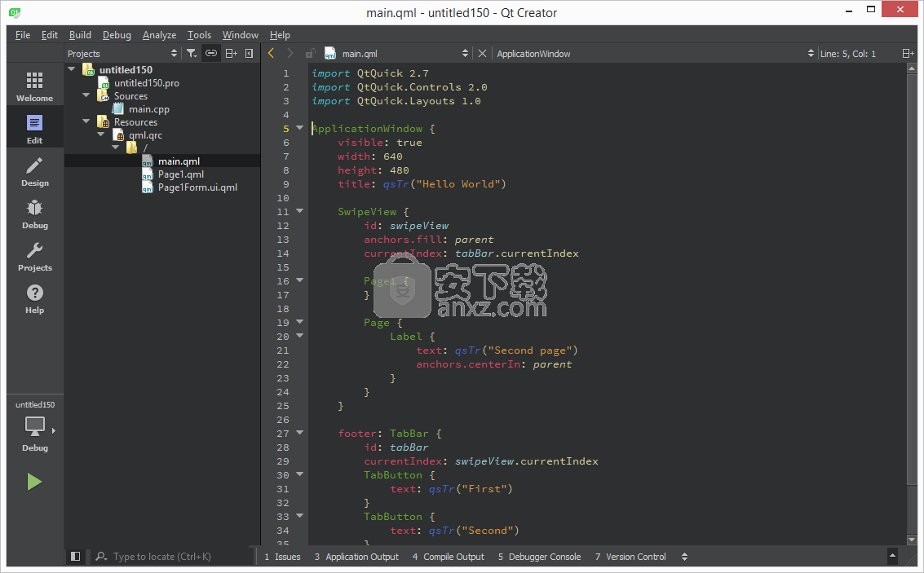Open the Tools menu

[x=199, y=35]
